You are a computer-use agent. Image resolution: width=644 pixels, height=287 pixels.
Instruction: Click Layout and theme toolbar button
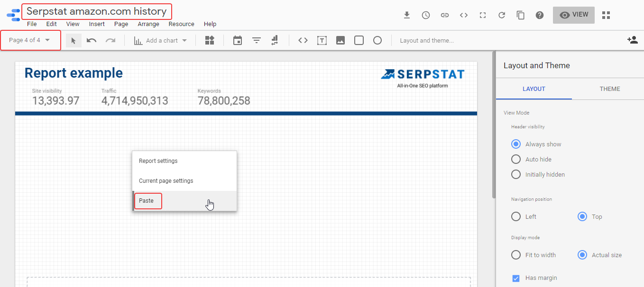427,40
